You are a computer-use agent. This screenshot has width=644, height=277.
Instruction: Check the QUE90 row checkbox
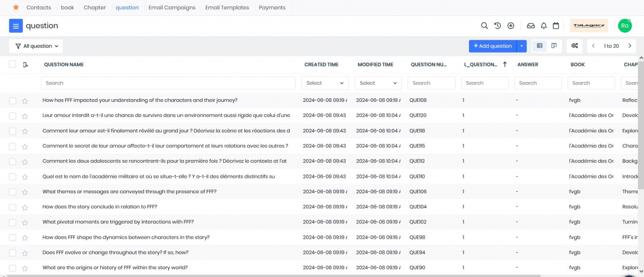point(12,268)
